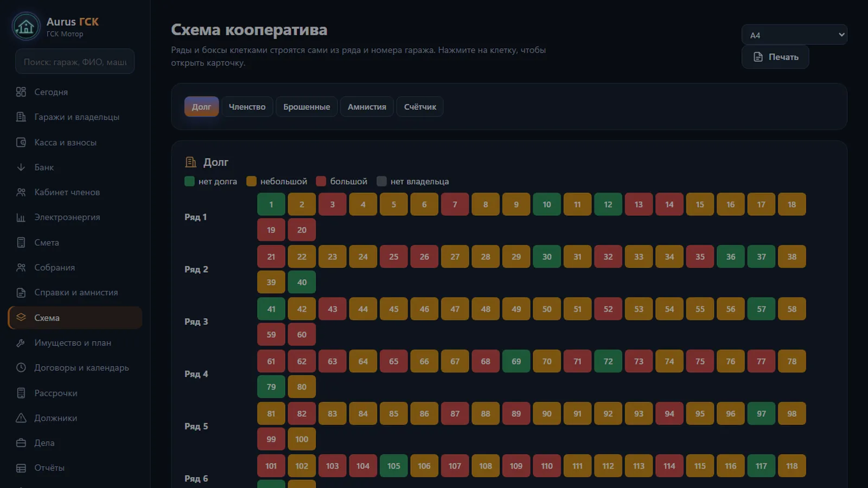Switch to the Счётчик view tab
868x488 pixels.
coord(420,107)
